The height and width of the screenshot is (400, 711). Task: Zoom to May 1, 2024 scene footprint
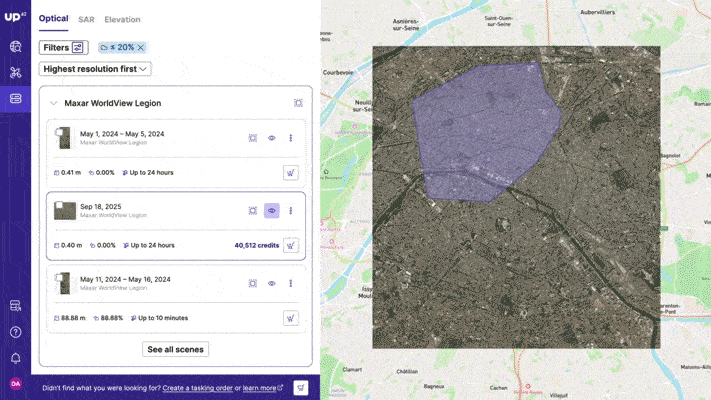click(x=253, y=138)
